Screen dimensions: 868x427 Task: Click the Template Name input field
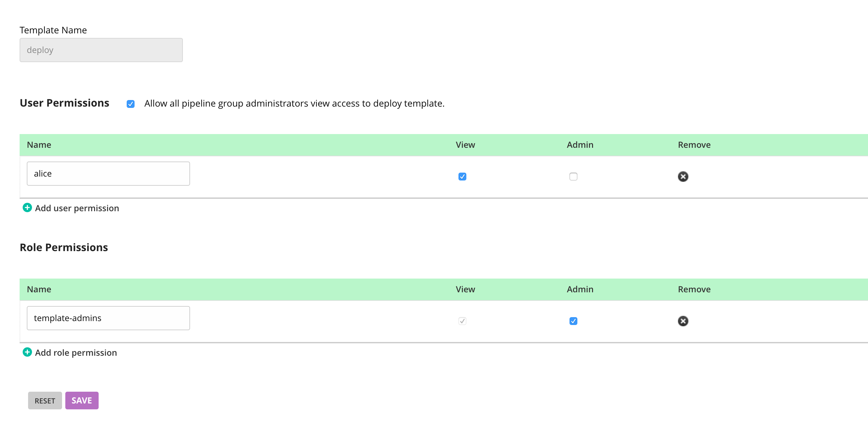101,50
